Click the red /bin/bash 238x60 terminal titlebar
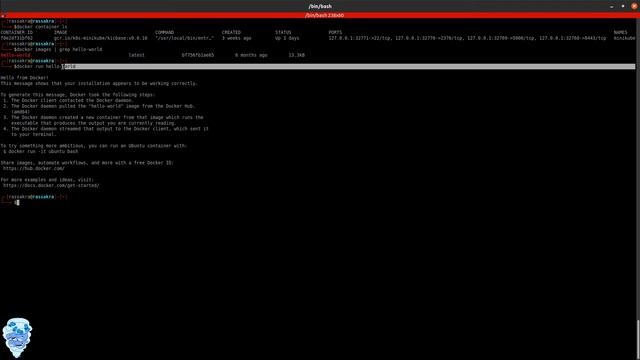 (320, 16)
